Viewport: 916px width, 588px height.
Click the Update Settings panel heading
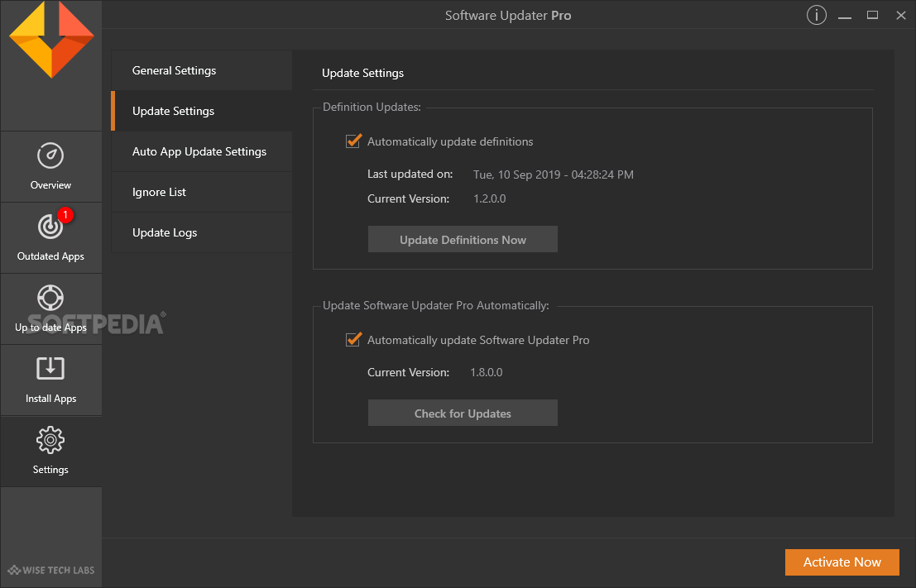pyautogui.click(x=362, y=73)
